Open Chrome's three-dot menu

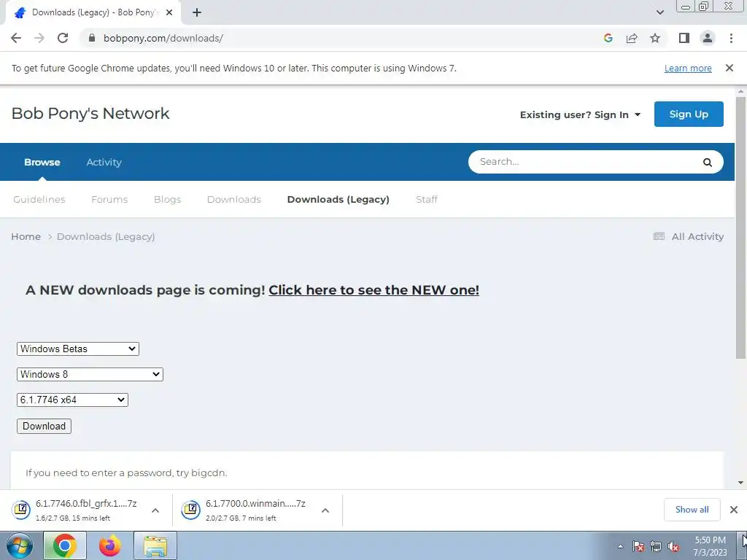click(731, 38)
